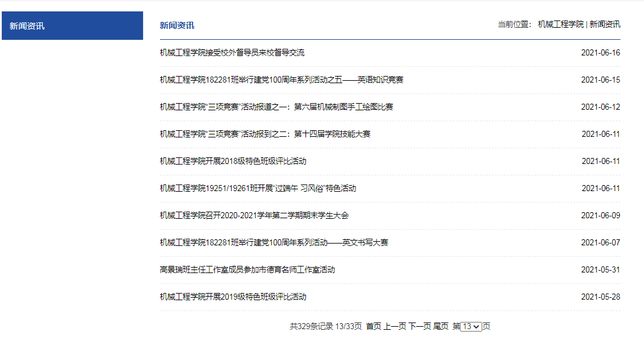This screenshot has height=340, width=644.
Task: Open 高景瑞班主任工作室 news article
Action: [x=247, y=269]
